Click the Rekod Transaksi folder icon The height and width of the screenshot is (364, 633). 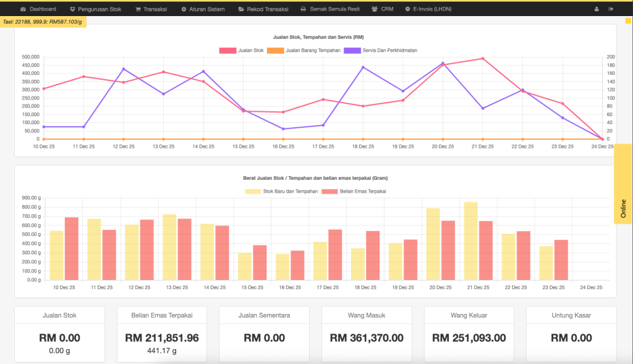click(241, 9)
